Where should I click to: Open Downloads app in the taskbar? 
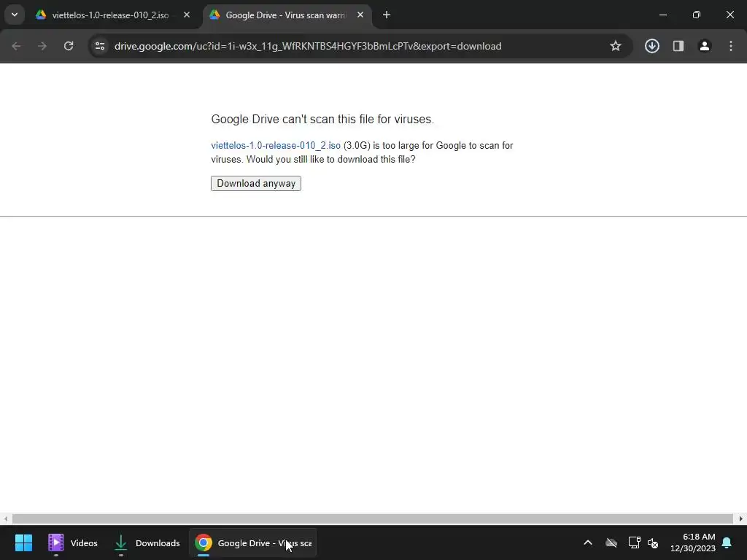(x=147, y=542)
